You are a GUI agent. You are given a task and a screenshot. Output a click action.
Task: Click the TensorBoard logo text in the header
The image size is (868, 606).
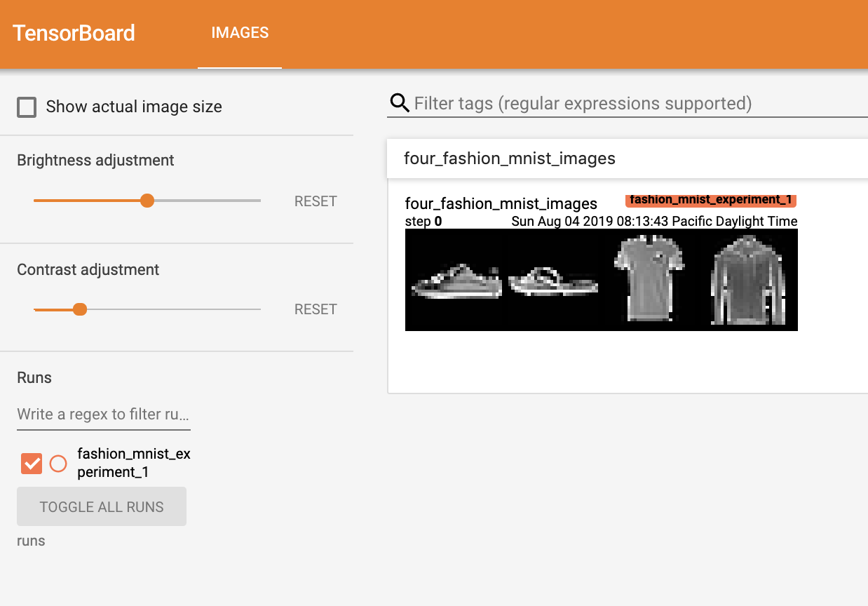[73, 32]
